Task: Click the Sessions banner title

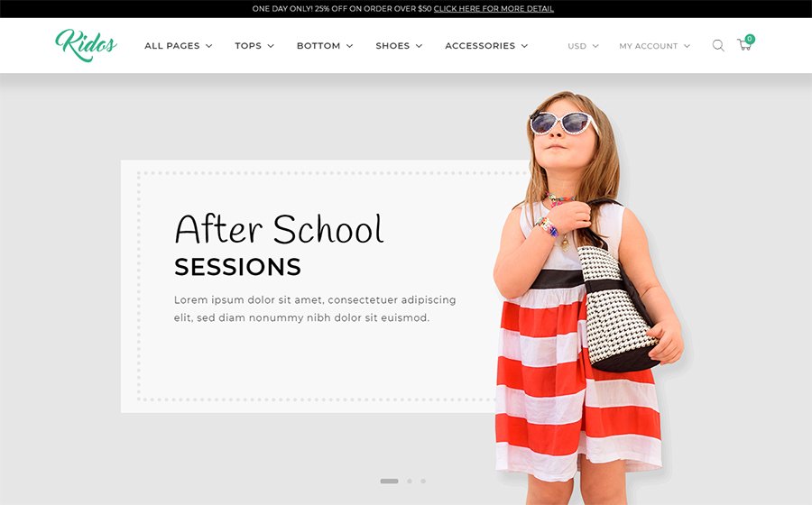Action: click(x=237, y=267)
